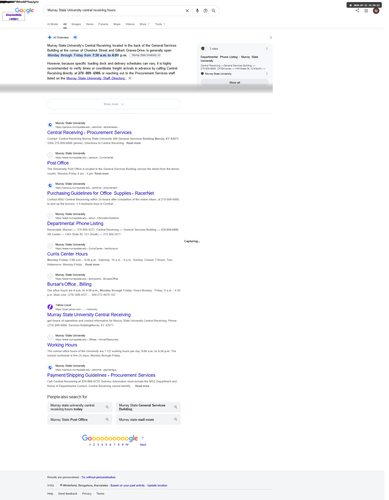Start voice search with the microphone icon
The image size is (389, 500).
click(x=197, y=11)
